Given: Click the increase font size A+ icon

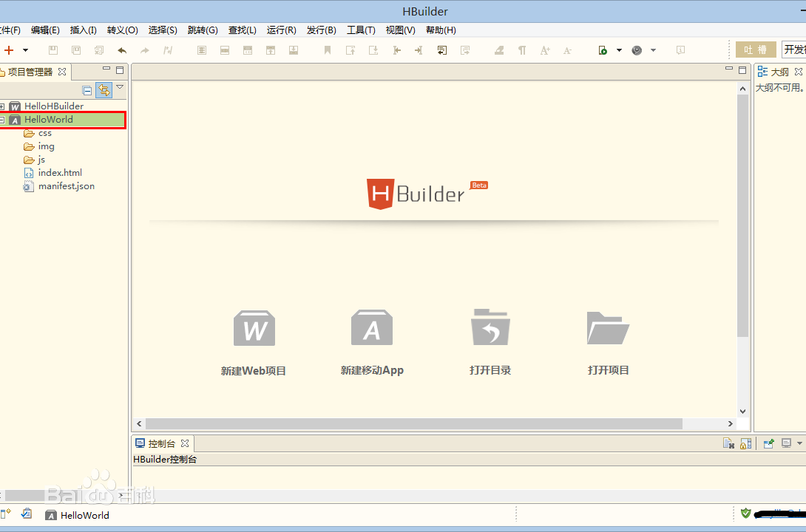Looking at the screenshot, I should [x=545, y=50].
